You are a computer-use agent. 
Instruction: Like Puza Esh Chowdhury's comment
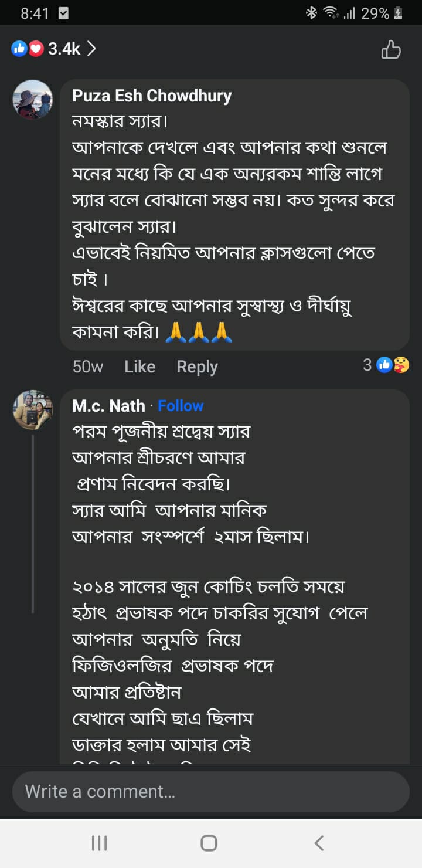[139, 367]
